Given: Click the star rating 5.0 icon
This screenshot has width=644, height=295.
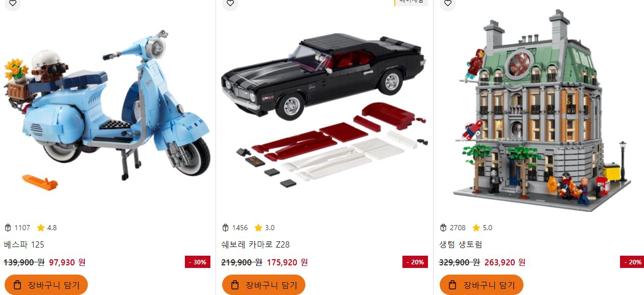Looking at the screenshot, I should pyautogui.click(x=476, y=228).
